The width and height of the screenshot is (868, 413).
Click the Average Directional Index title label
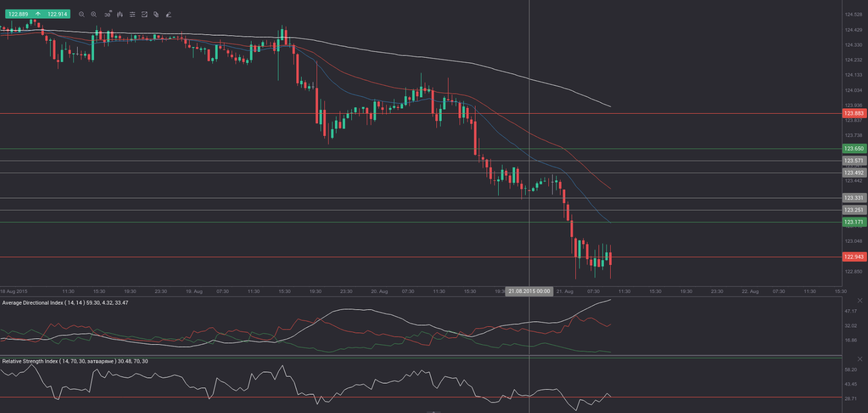tap(65, 303)
